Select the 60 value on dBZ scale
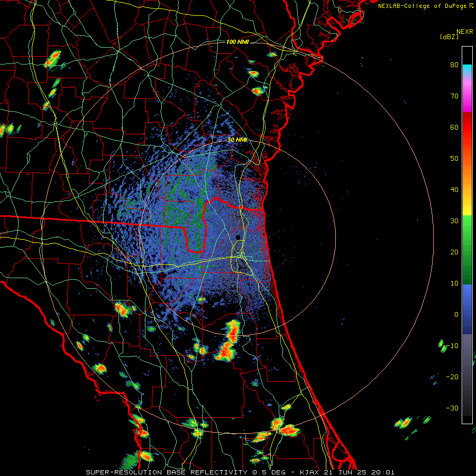Viewport: 476px width, 476px height. pos(454,127)
